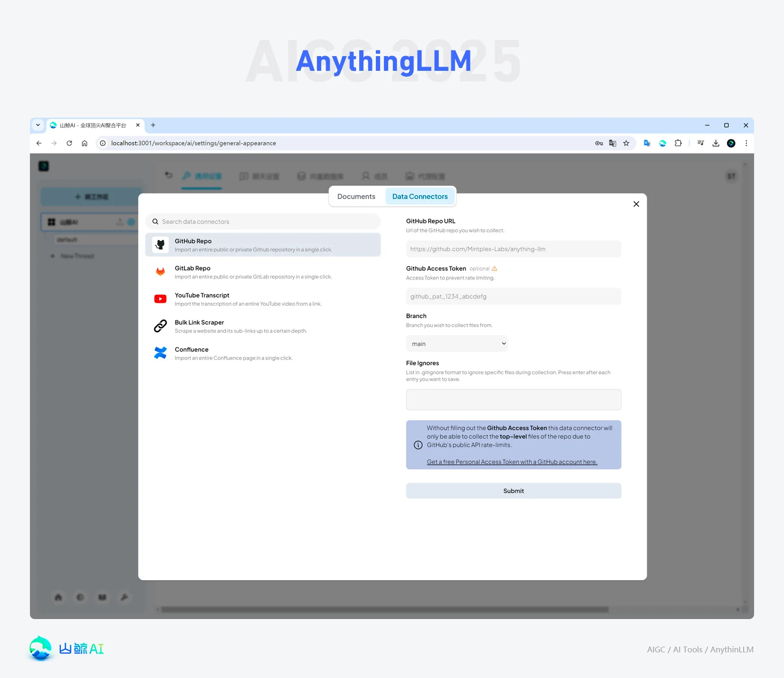Screen dimensions: 784x678
Task: Open a new browser tab
Action: click(x=153, y=125)
